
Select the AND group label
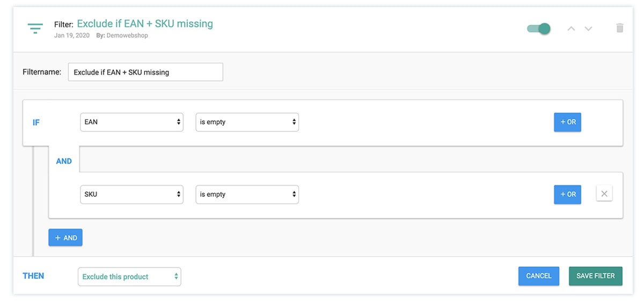pos(64,161)
